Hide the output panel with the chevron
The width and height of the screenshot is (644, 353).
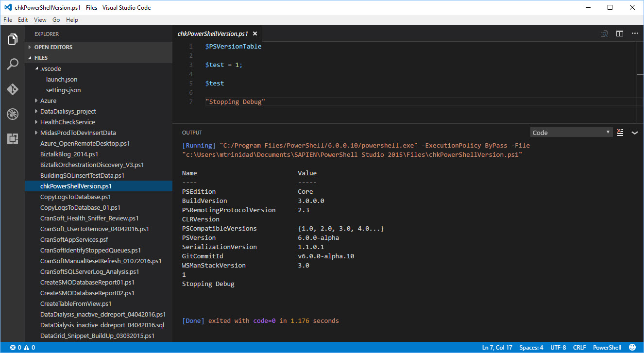tap(634, 133)
